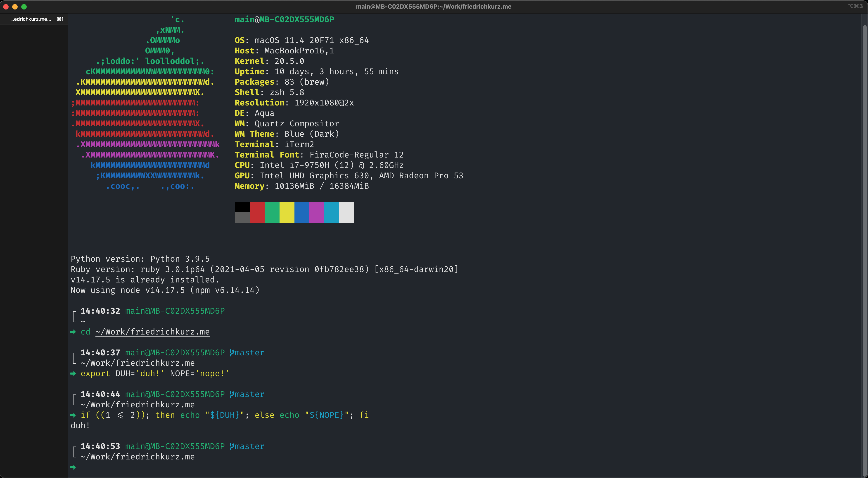Open the underlined path ~/Work/friedrichkurz.me link

[x=152, y=332]
